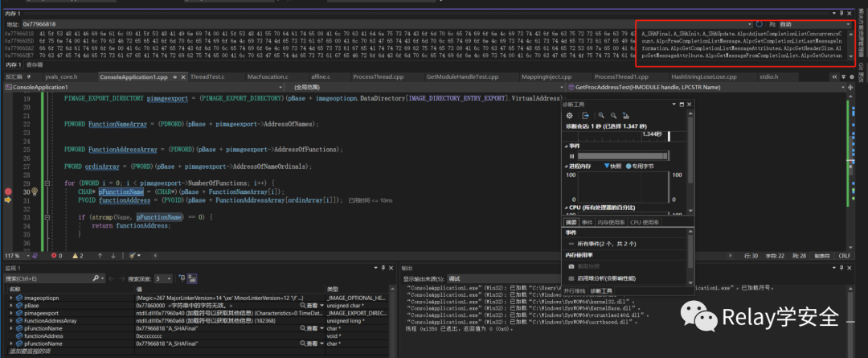
Task: Click the memory address input field
Action: (387, 24)
